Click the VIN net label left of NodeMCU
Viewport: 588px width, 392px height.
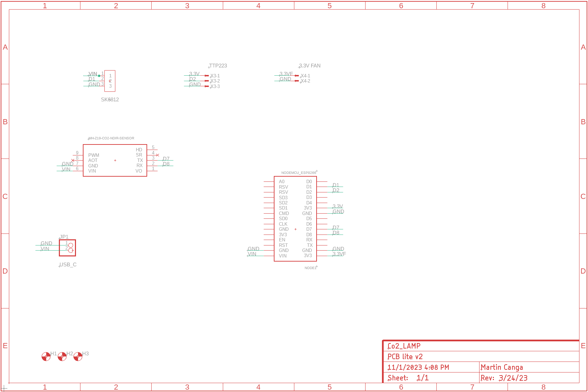[252, 254]
